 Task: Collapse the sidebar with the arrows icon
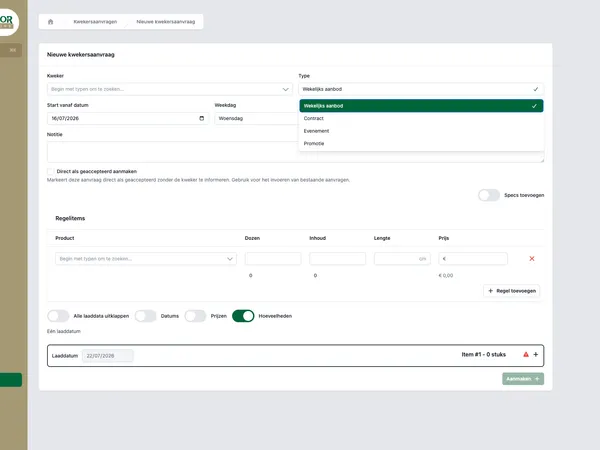[x=13, y=50]
